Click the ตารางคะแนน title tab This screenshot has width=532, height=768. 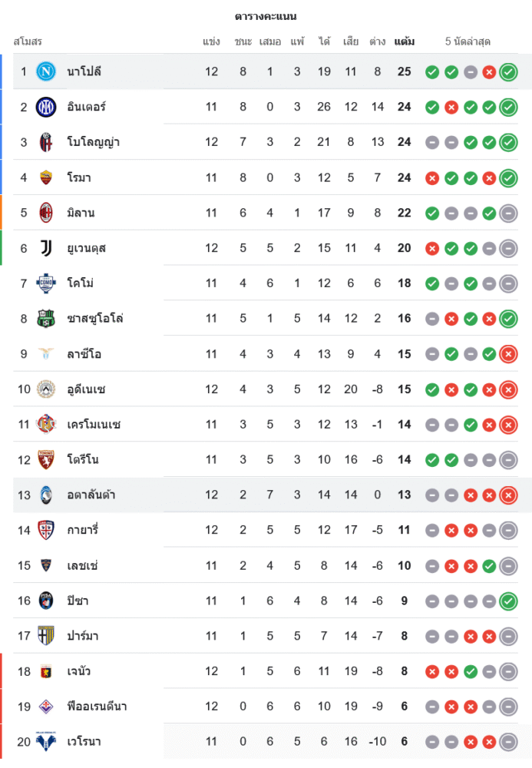[x=266, y=16]
